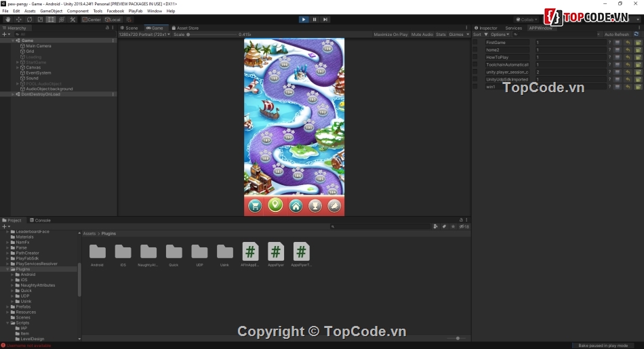Viewport: 644px width, 349px height.
Task: Switch to the Console tab
Action: pyautogui.click(x=40, y=220)
